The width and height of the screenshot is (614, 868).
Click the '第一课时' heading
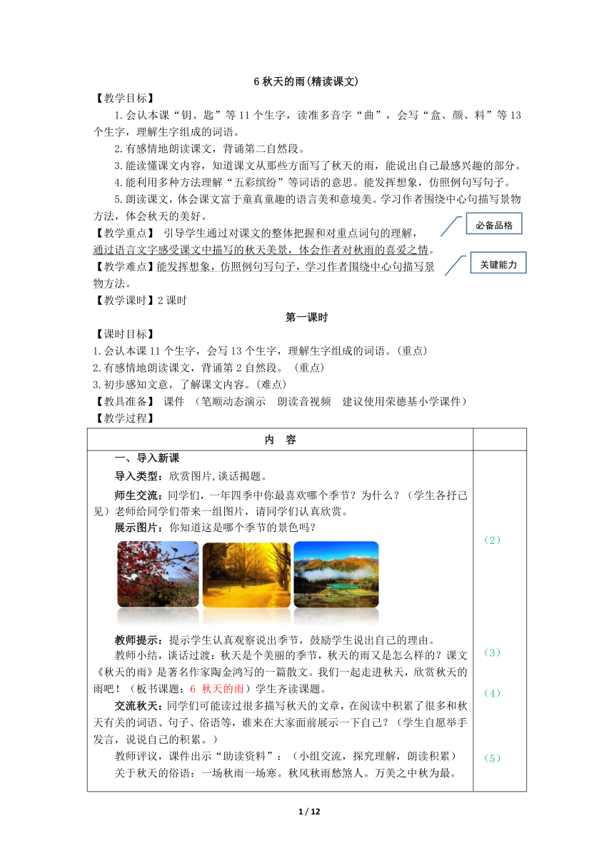pyautogui.click(x=306, y=317)
